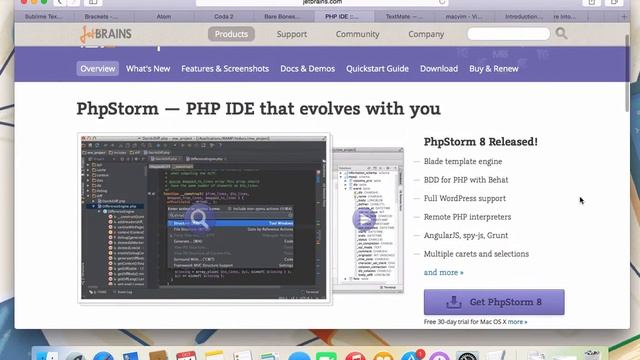Viewport: 640px width, 360px height.
Task: Open the Company menu
Action: coord(426,34)
